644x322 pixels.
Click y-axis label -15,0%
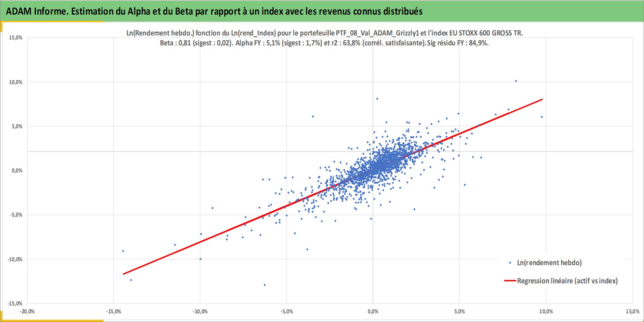(x=15, y=303)
